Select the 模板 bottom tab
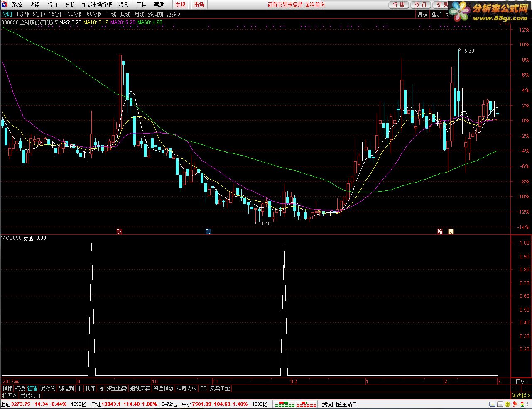This screenshot has width=532, height=409. [20, 389]
